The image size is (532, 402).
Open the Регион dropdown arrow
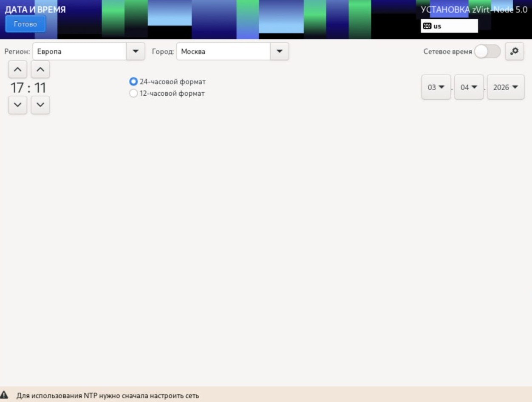tap(136, 51)
